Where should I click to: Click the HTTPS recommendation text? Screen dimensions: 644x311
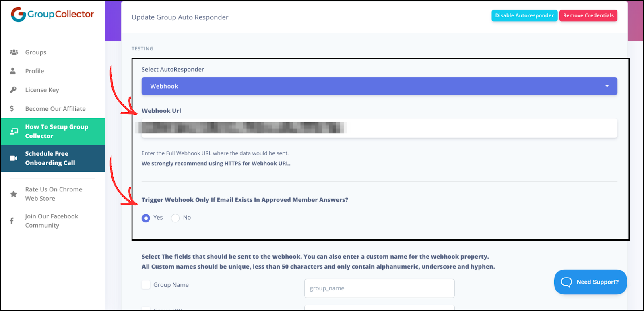pyautogui.click(x=216, y=164)
